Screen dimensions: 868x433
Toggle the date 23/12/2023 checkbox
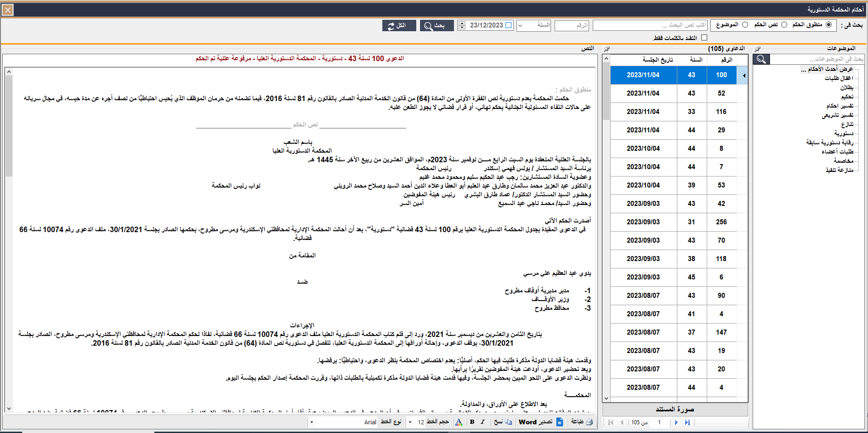pyautogui.click(x=509, y=25)
